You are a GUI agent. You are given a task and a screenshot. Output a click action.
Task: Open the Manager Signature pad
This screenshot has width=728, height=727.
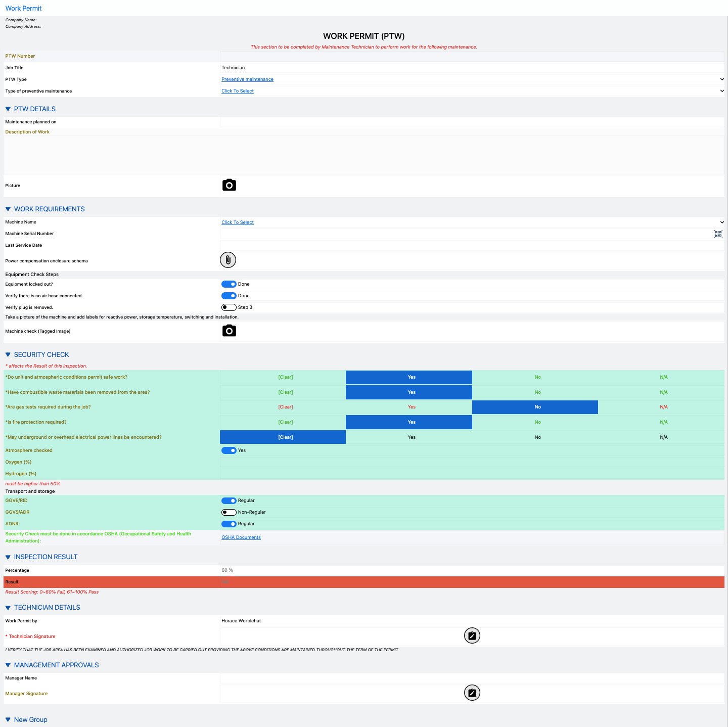coord(472,693)
